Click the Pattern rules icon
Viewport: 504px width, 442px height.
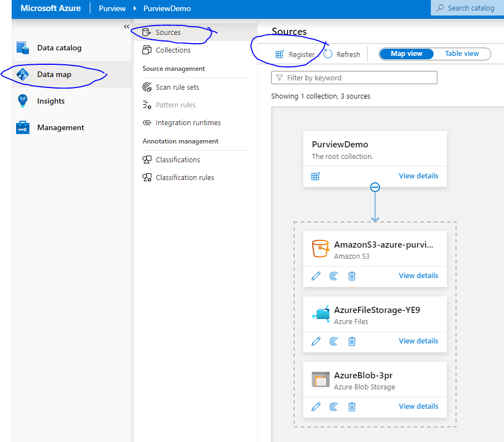click(147, 105)
